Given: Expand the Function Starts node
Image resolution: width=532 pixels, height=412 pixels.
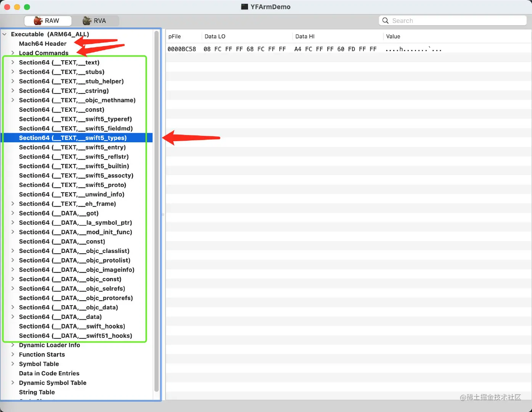Looking at the screenshot, I should (x=13, y=354).
